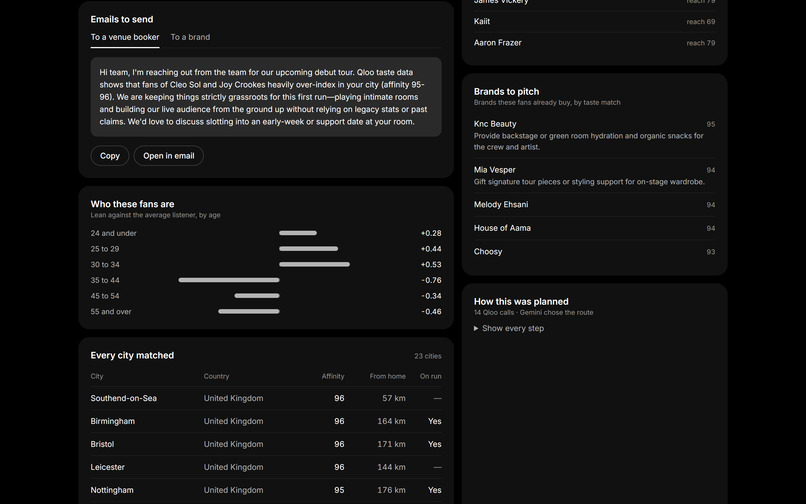Click the '55 and over' age label

(111, 312)
